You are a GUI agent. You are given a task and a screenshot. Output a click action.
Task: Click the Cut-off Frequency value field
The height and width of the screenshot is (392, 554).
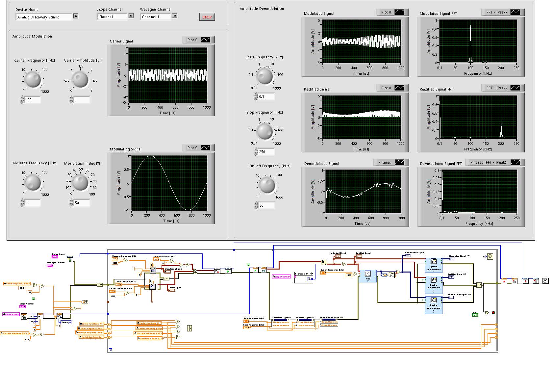[x=266, y=205]
